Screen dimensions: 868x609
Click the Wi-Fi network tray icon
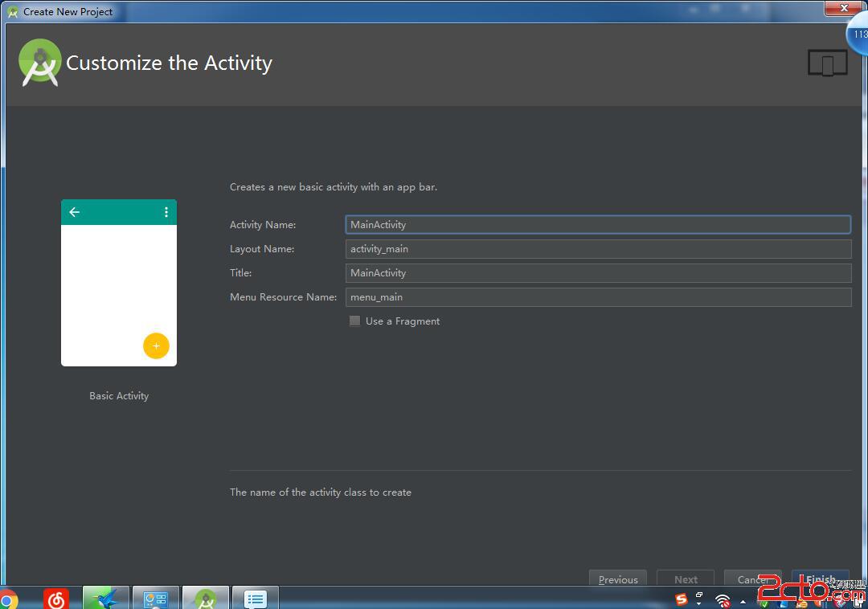point(723,601)
